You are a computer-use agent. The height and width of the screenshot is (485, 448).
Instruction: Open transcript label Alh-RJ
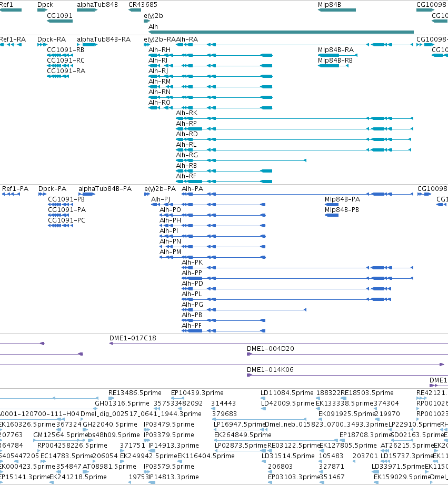158,71
